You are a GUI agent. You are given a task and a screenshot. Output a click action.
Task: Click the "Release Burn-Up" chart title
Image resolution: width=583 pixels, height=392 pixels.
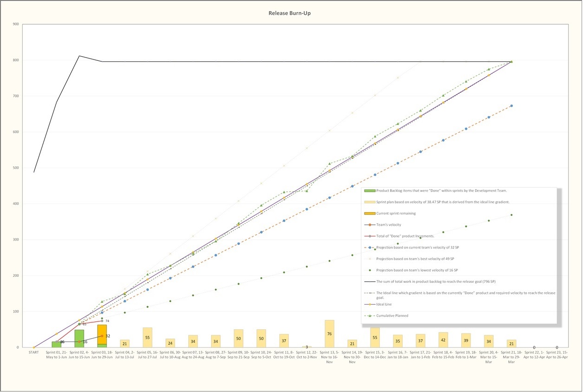pyautogui.click(x=289, y=13)
